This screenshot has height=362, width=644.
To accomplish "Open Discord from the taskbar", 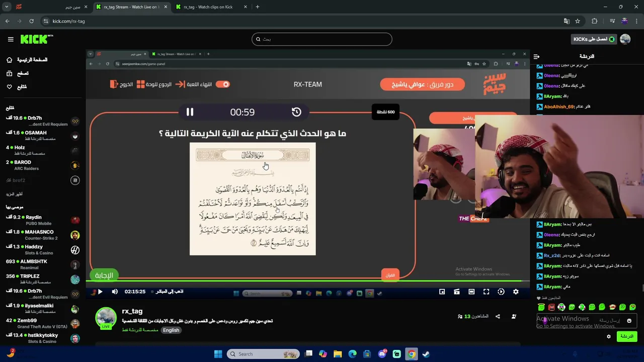I will click(382, 354).
